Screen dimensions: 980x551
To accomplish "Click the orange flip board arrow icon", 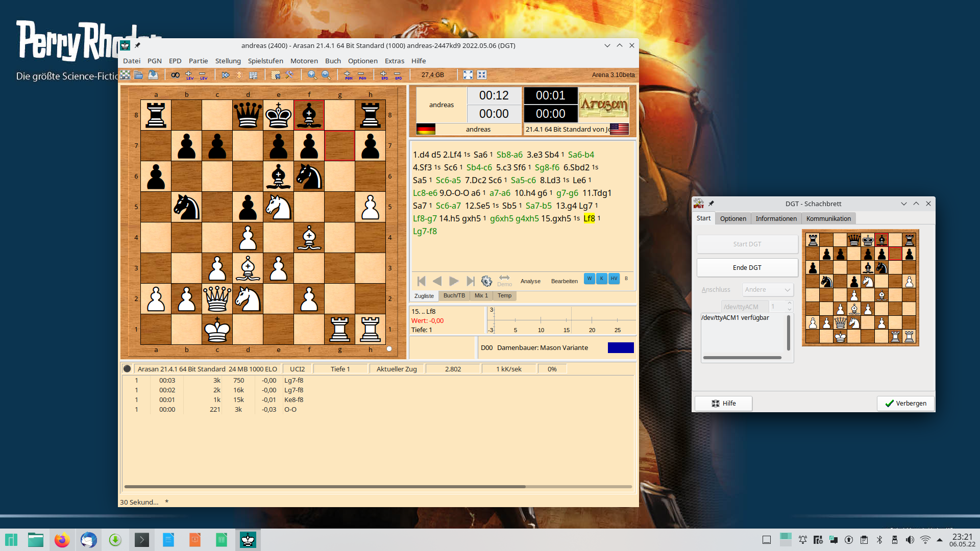I will click(239, 75).
